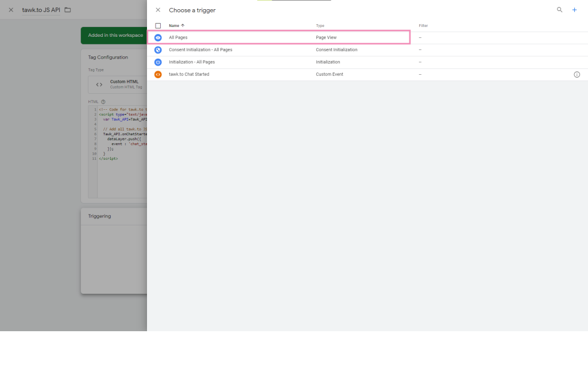This screenshot has width=588, height=368.
Task: Open info icon for tawk.to Chat Started
Action: click(x=577, y=75)
